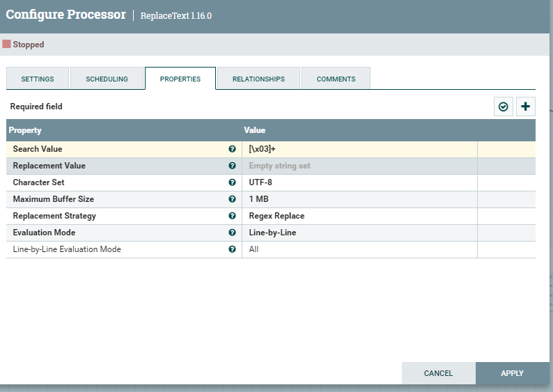
Task: Switch to the Settings tab
Action: (38, 78)
